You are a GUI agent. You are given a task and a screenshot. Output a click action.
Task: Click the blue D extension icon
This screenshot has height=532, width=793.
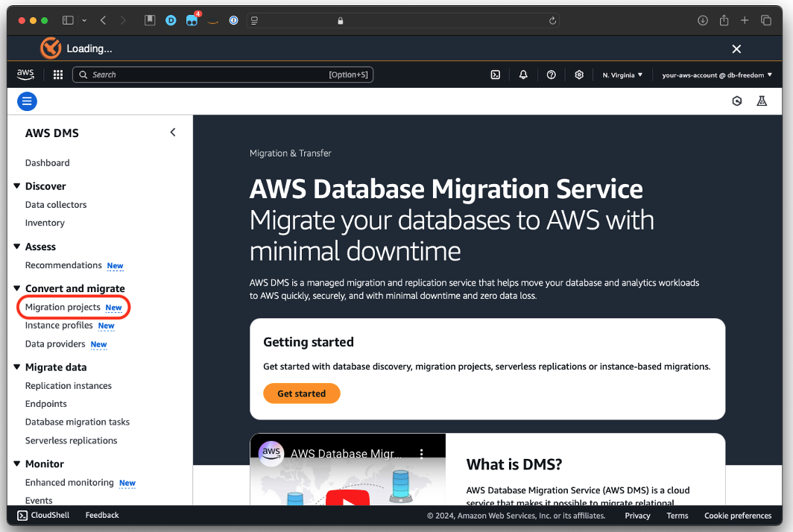click(x=171, y=20)
